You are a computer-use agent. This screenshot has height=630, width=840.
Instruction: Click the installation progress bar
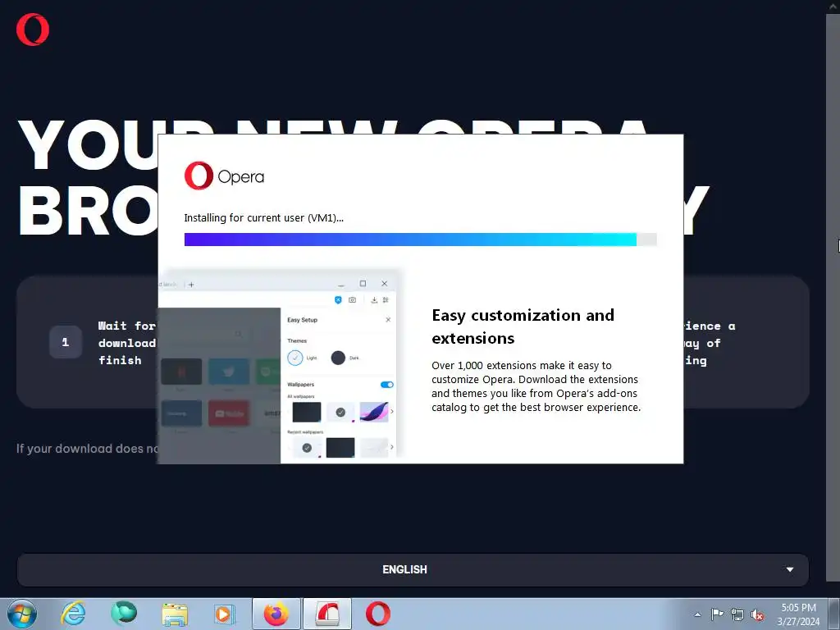pyautogui.click(x=421, y=240)
